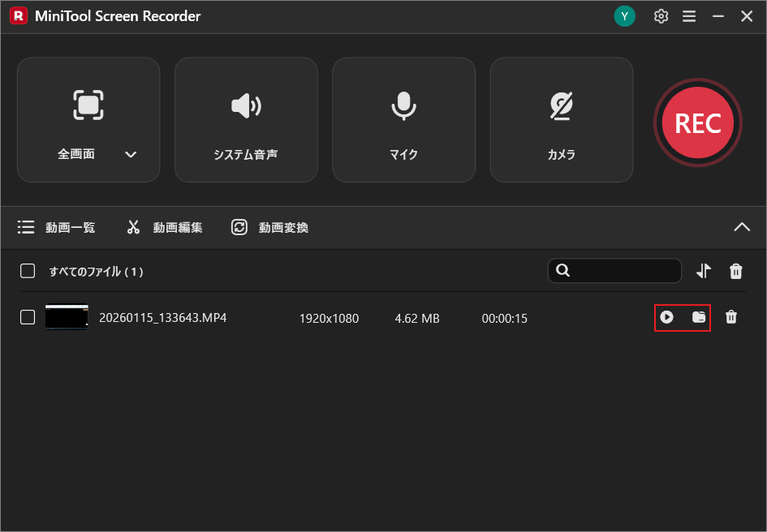Click the video thumbnail of the recording
The image size is (767, 532).
pos(67,317)
